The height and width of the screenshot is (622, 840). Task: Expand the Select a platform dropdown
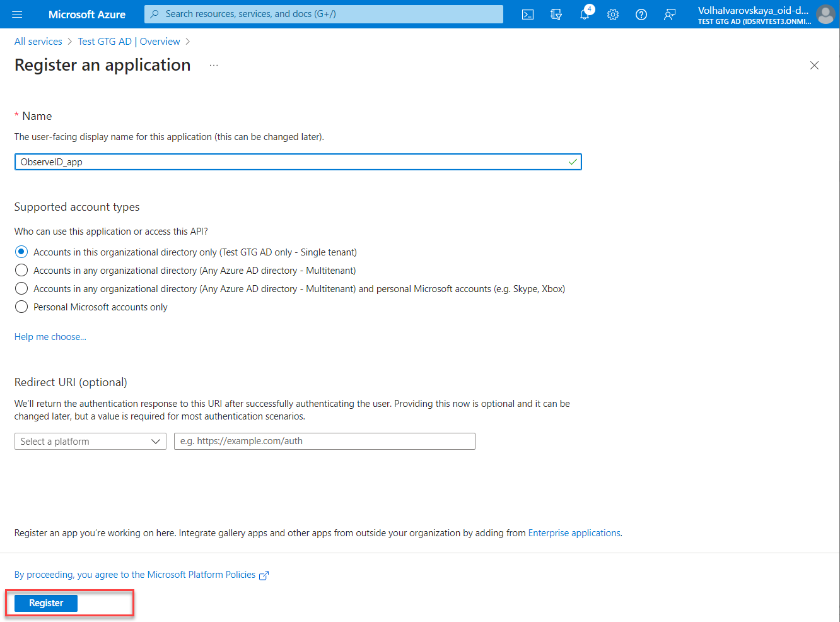click(90, 442)
